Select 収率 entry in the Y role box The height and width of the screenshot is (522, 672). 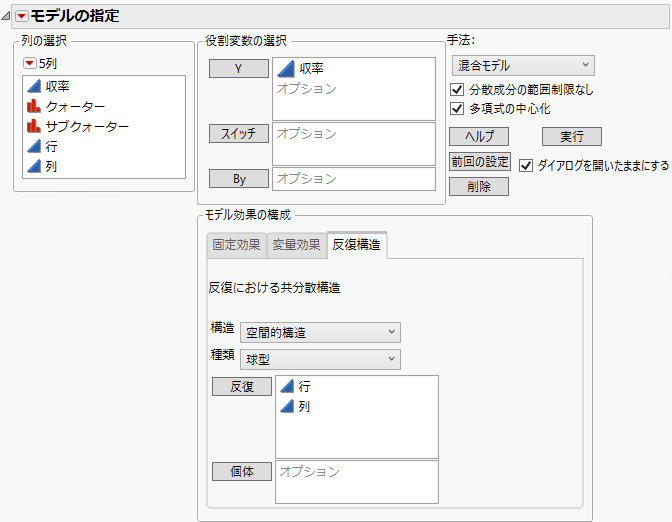point(311,69)
